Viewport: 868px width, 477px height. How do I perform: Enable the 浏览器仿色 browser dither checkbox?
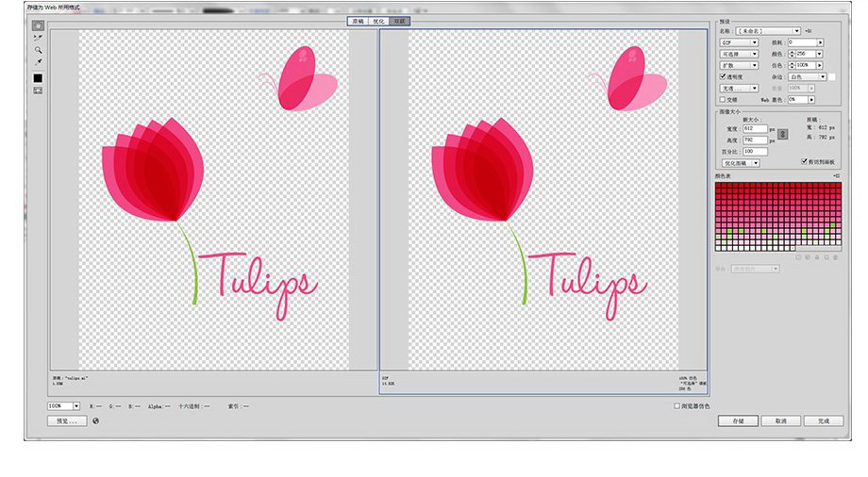[677, 406]
